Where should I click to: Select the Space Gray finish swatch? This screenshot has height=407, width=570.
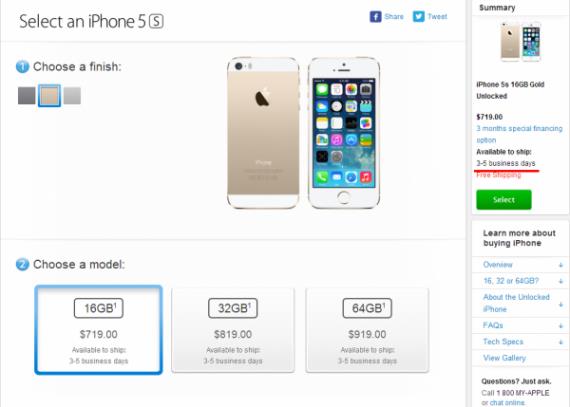pos(27,96)
